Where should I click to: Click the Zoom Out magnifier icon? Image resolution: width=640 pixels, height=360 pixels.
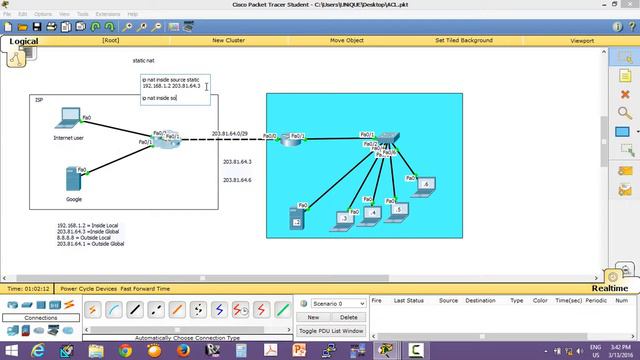click(156, 27)
